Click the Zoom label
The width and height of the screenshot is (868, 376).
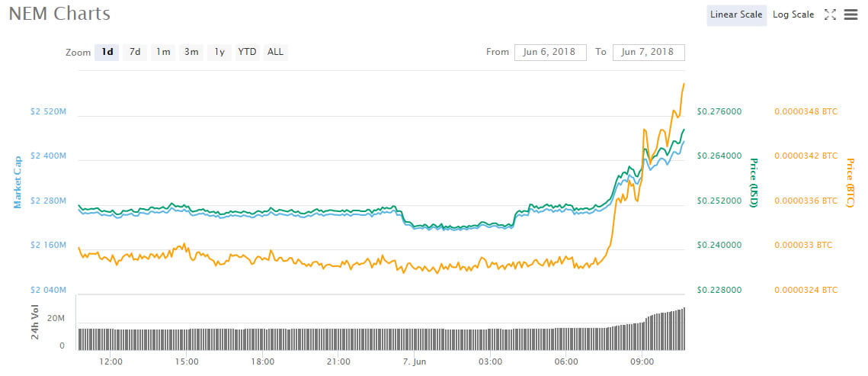coord(78,53)
